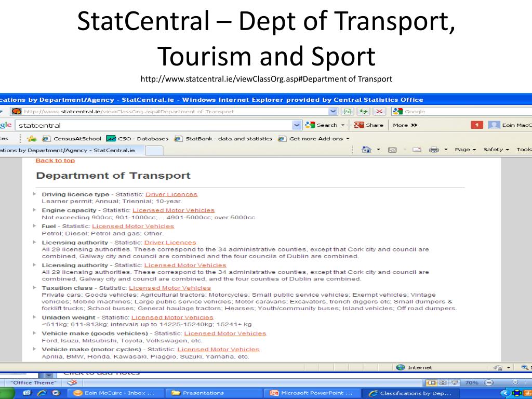532x399 pixels.
Task: Open the Print dropdown arrow
Action: tap(446, 150)
